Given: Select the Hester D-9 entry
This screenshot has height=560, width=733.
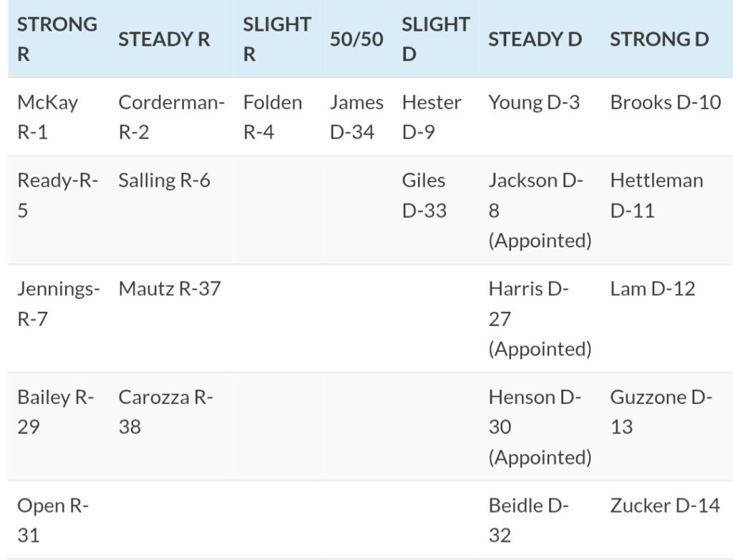Looking at the screenshot, I should [432, 117].
